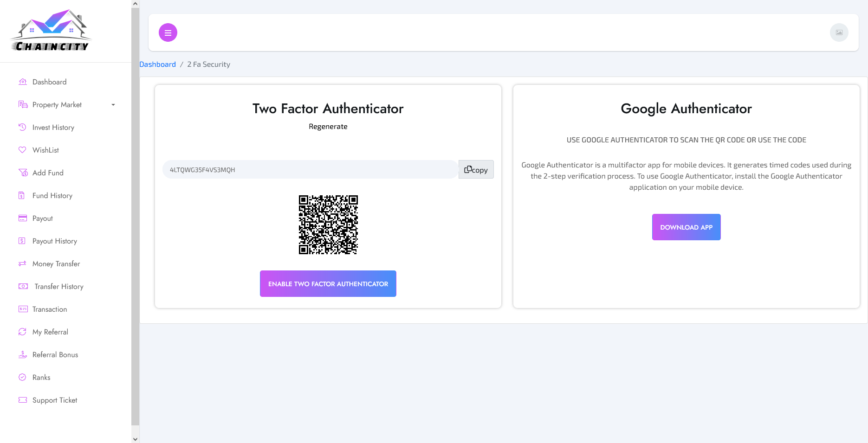
Task: Click the "Google Authenticator" heading
Action: [x=687, y=109]
